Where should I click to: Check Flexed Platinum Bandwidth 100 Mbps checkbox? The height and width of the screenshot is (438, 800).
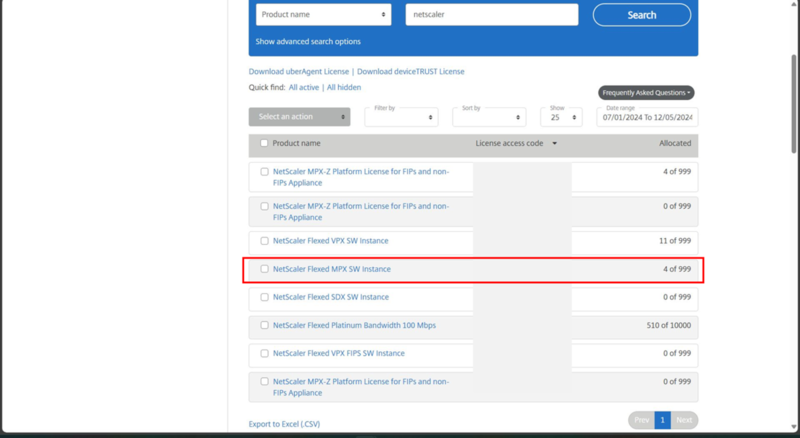point(264,325)
